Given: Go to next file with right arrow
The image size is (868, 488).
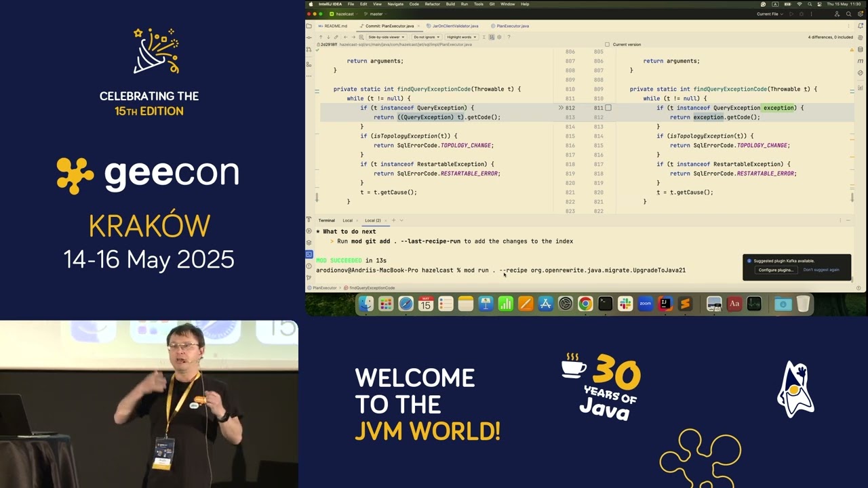Looking at the screenshot, I should 354,37.
